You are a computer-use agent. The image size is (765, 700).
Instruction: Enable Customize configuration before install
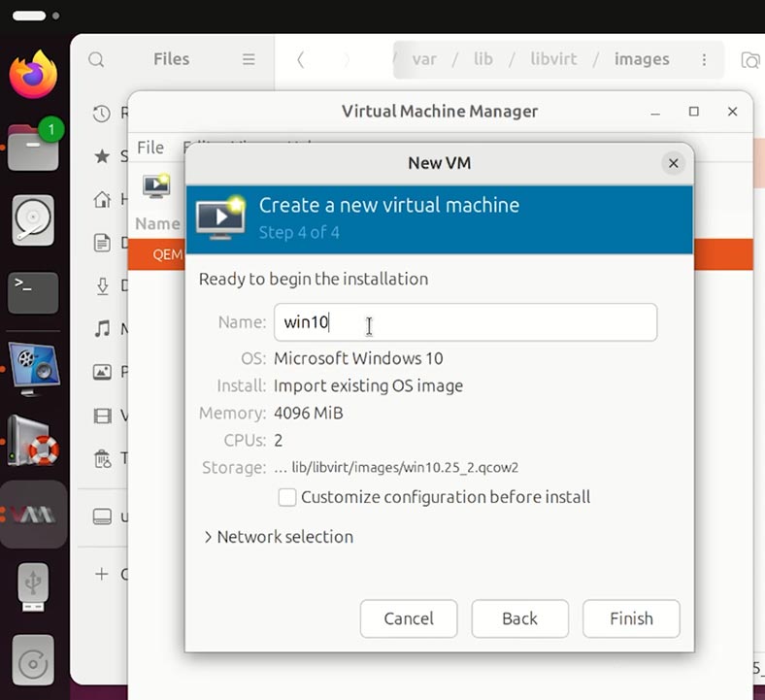point(287,497)
